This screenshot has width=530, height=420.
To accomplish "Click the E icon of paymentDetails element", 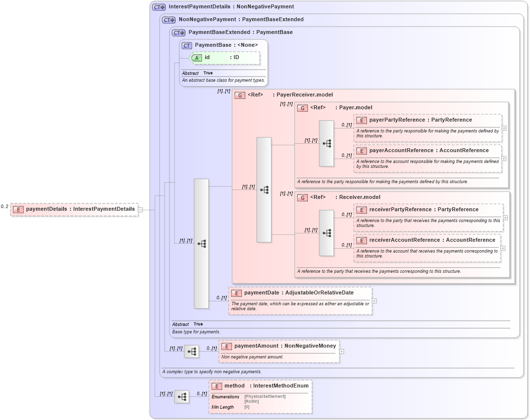I will pos(18,209).
